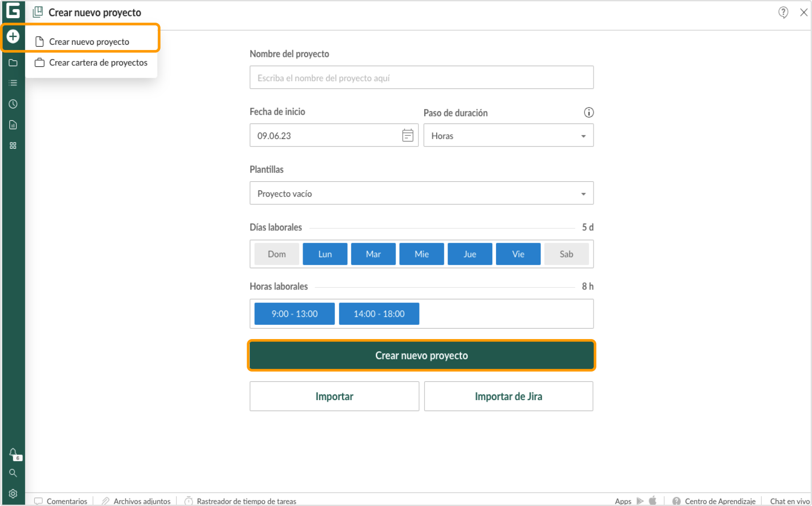Click the project name input field
The width and height of the screenshot is (812, 506).
pyautogui.click(x=421, y=77)
